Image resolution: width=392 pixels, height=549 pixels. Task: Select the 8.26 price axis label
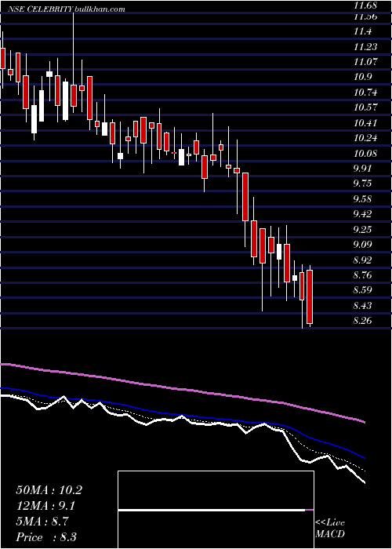coord(363,321)
